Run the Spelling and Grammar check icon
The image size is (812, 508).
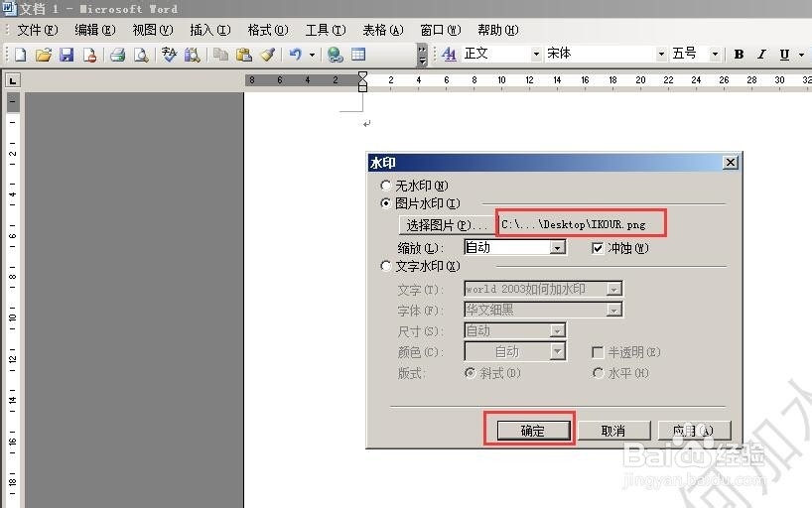(x=169, y=55)
